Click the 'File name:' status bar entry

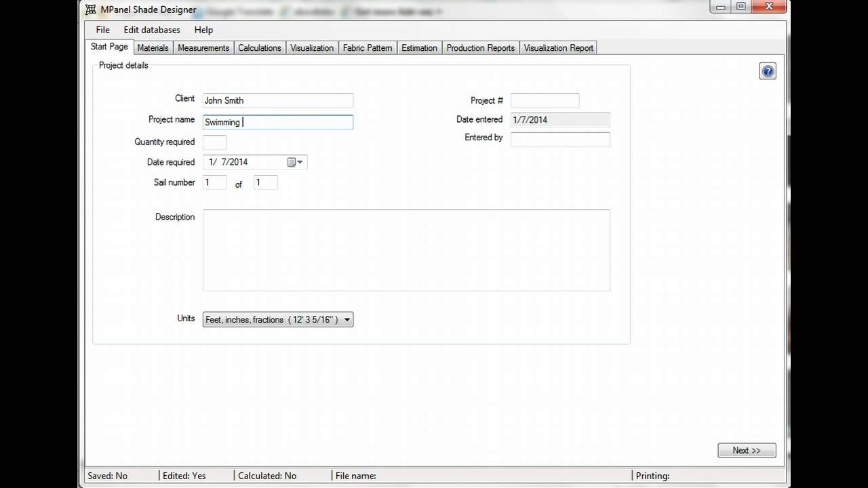[x=356, y=476]
